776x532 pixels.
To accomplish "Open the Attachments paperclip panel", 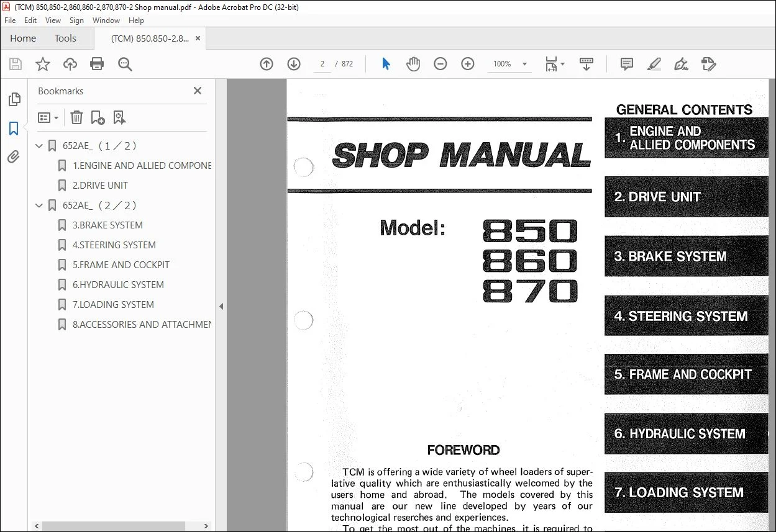I will pyautogui.click(x=14, y=157).
